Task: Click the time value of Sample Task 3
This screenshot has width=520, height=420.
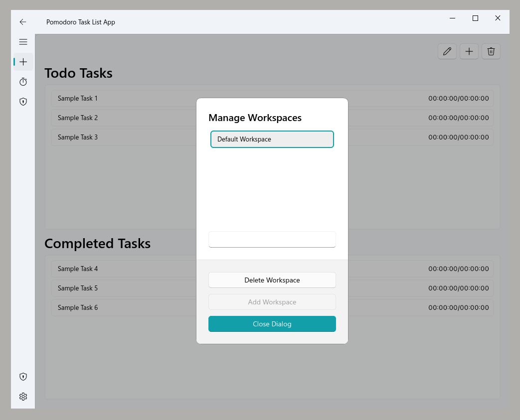Action: point(458,137)
